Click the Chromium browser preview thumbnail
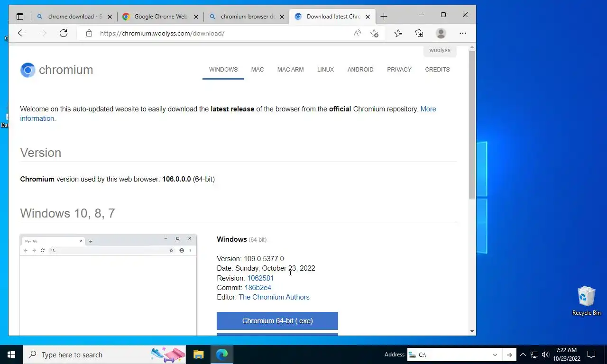The image size is (607, 364). coord(108,285)
